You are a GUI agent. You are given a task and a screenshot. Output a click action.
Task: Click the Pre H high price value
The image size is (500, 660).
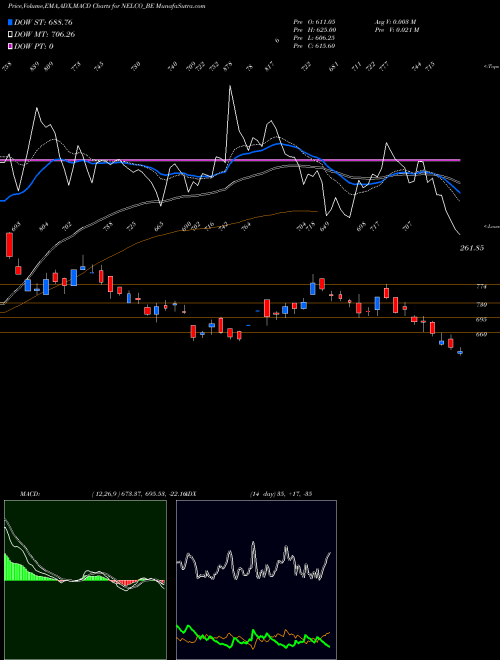pos(314,29)
